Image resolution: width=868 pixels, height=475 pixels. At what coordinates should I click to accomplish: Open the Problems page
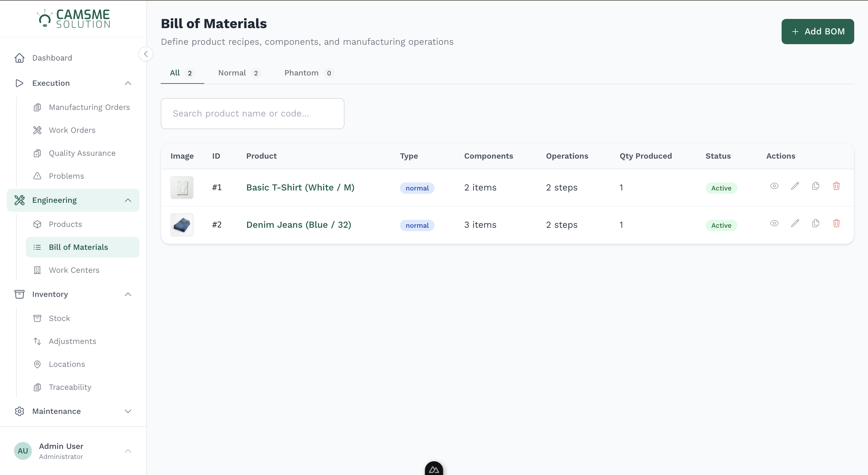[66, 176]
